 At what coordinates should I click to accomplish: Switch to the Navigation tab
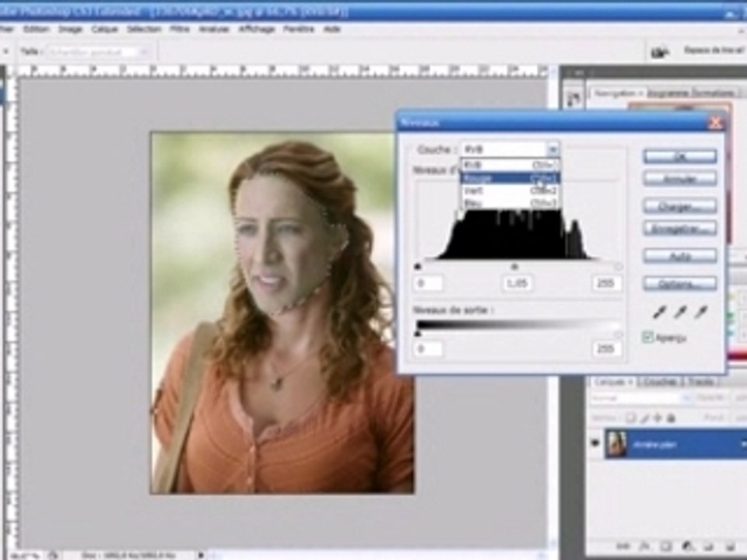[x=617, y=93]
